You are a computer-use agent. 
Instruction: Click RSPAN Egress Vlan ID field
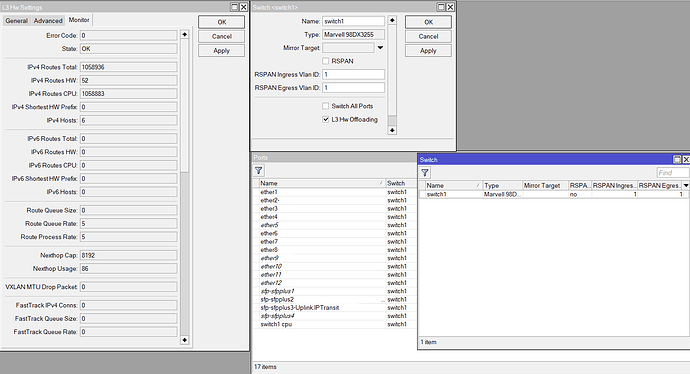click(x=353, y=88)
